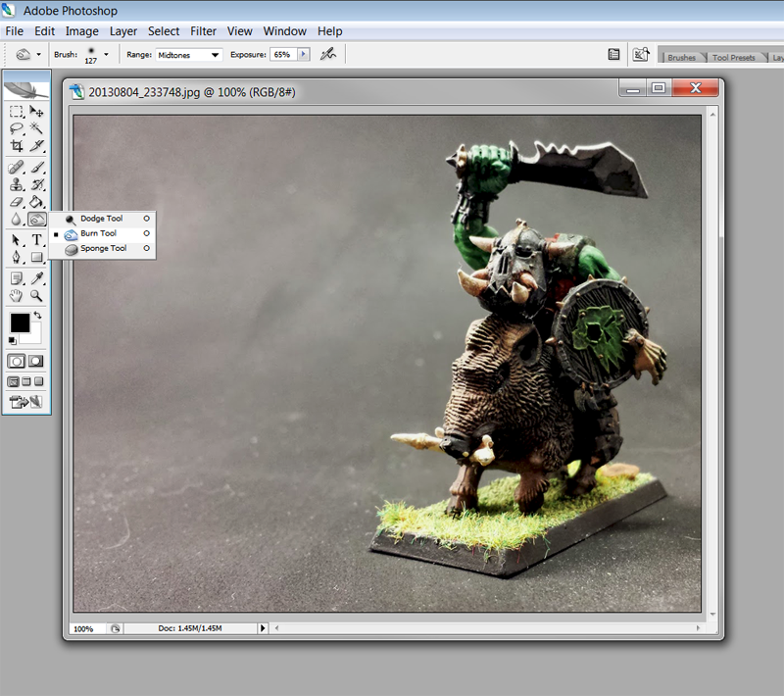Choose Dodge Tool from the flyout

tap(101, 219)
